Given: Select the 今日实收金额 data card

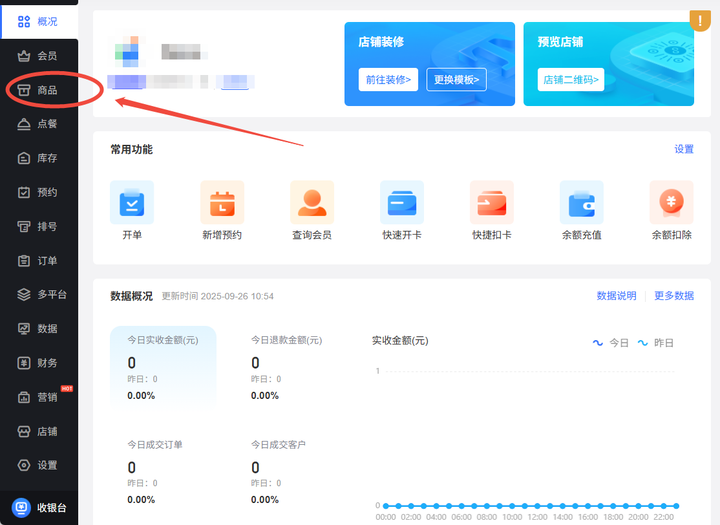Looking at the screenshot, I should coord(163,366).
